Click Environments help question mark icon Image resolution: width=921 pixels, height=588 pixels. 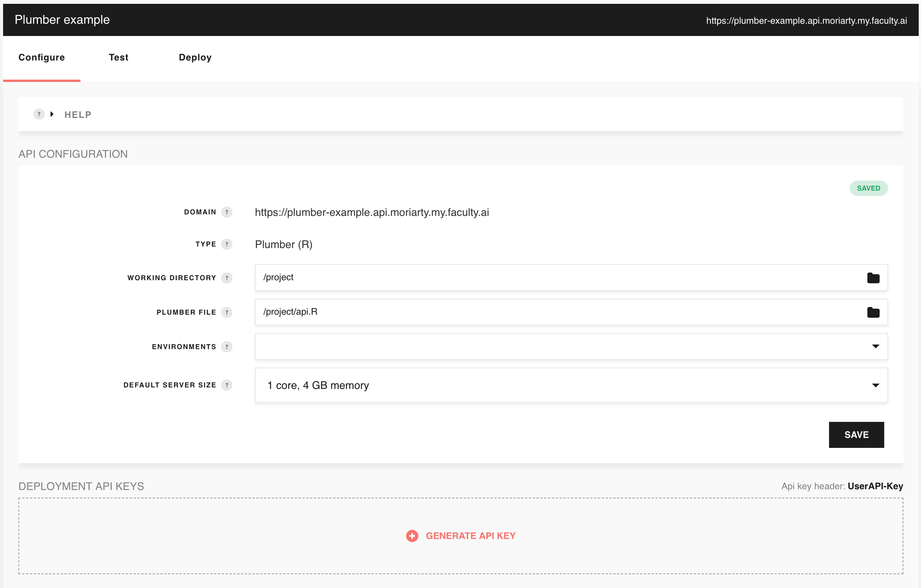click(x=227, y=347)
